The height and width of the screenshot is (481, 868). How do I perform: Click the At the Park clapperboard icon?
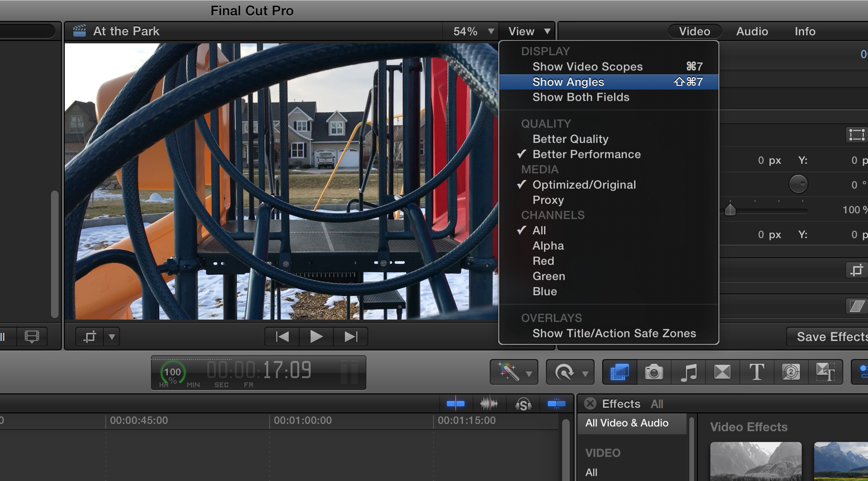80,31
